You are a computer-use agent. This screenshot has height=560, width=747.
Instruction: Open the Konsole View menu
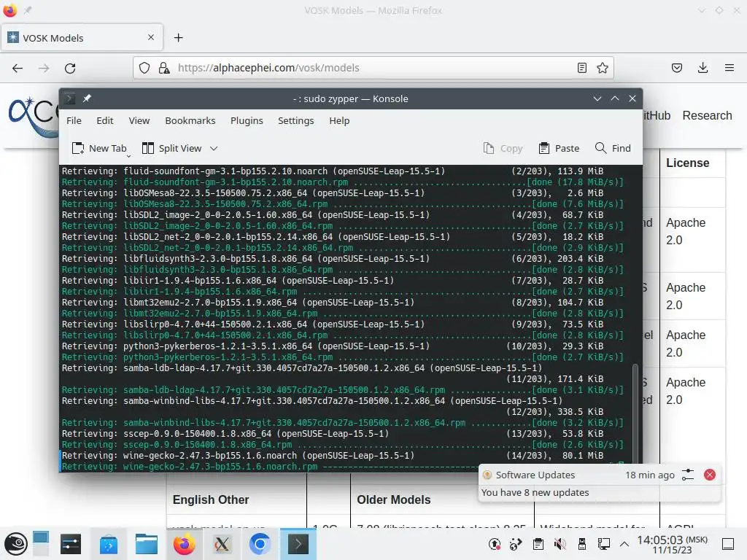139,121
